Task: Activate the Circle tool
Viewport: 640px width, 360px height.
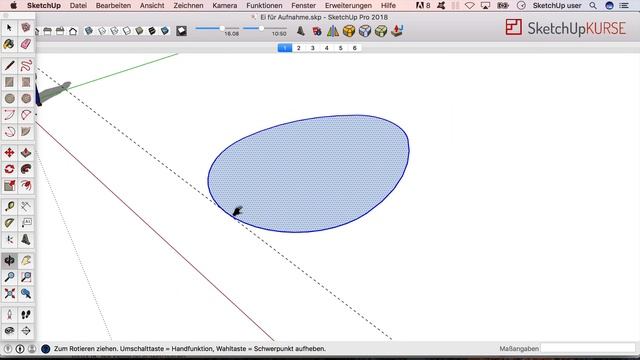Action: pos(9,98)
